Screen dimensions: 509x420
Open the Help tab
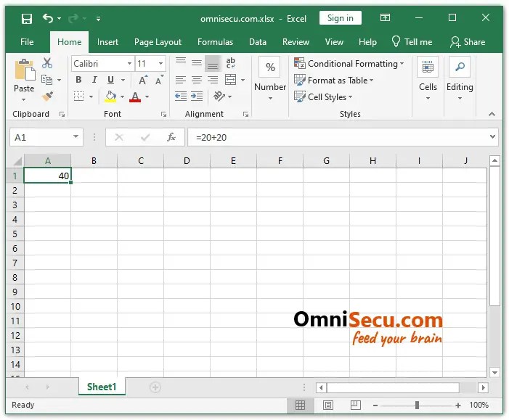pyautogui.click(x=367, y=42)
